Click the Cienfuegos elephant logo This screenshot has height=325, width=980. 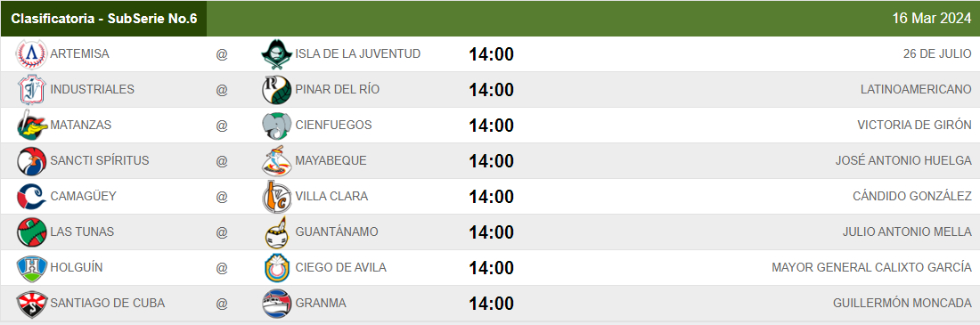(x=276, y=125)
